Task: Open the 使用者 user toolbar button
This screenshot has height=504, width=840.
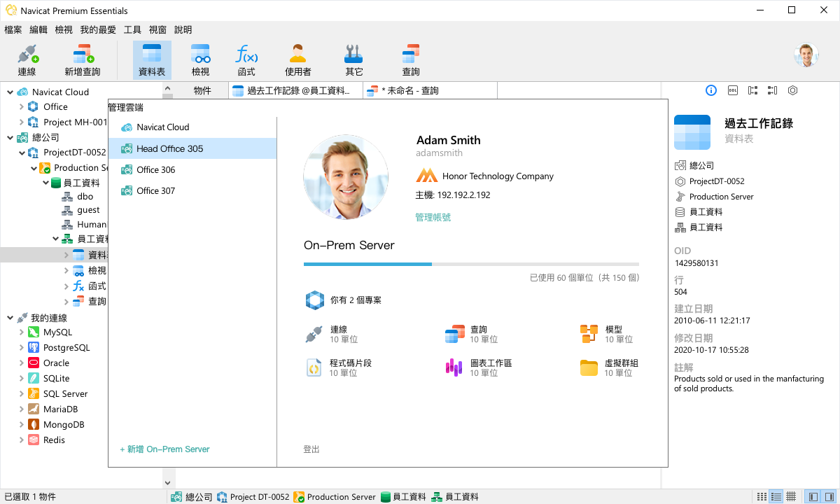Action: [x=298, y=60]
